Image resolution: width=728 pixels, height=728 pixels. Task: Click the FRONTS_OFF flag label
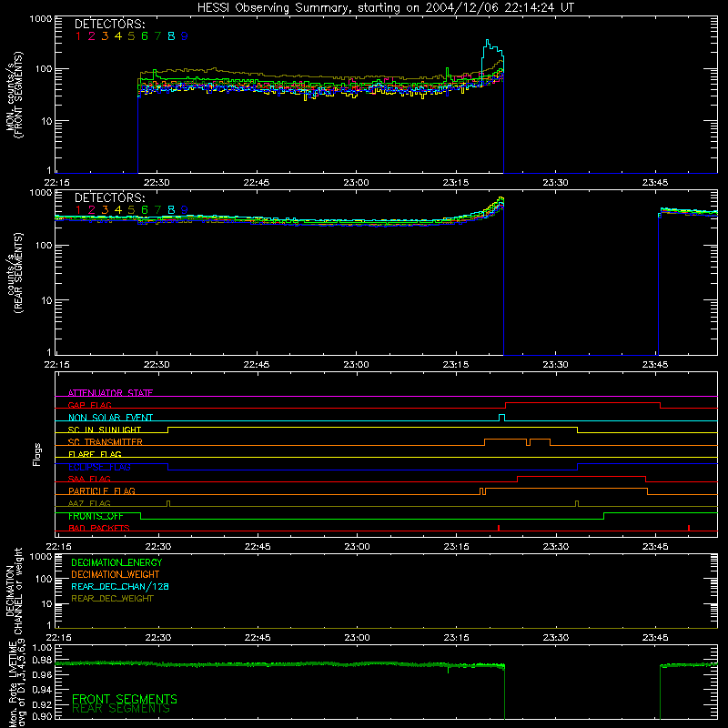tap(96, 516)
